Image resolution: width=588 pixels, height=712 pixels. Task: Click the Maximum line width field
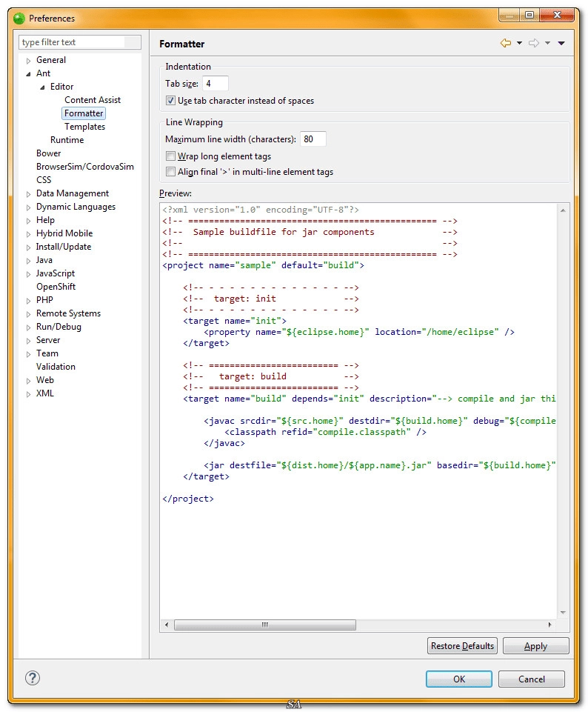(x=313, y=139)
